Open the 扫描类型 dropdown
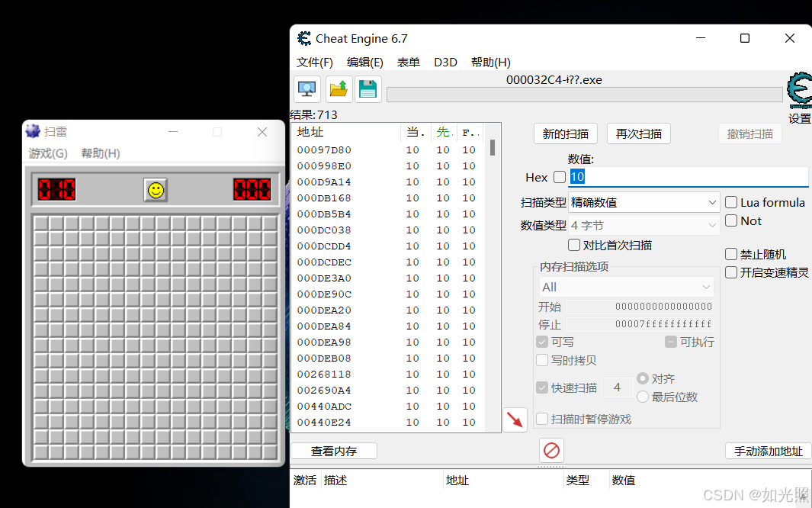This screenshot has width=812, height=508. [644, 202]
